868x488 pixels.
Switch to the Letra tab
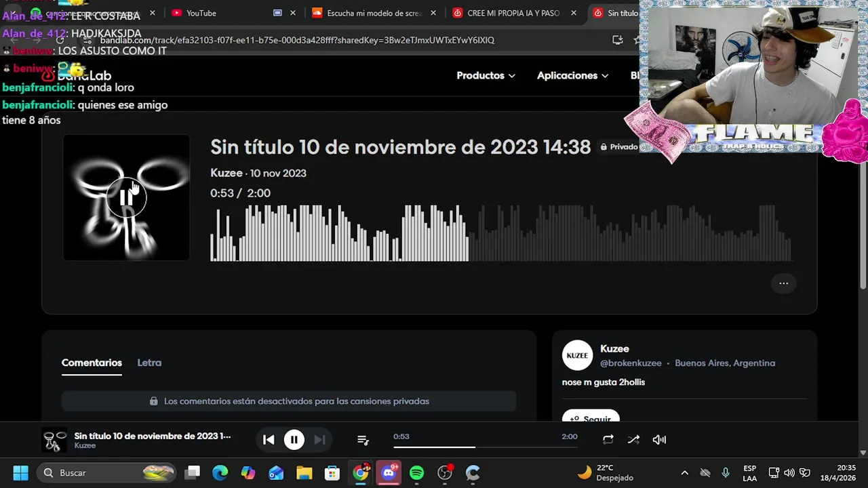click(149, 363)
